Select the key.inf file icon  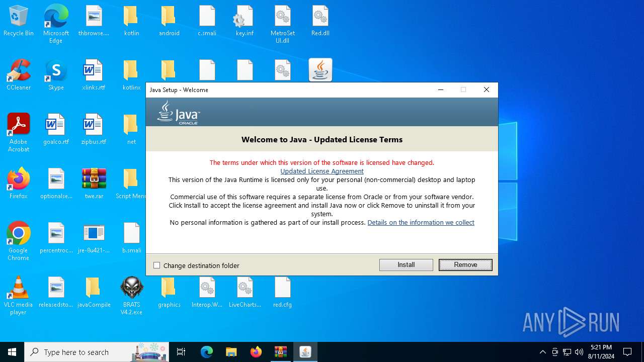point(245,21)
